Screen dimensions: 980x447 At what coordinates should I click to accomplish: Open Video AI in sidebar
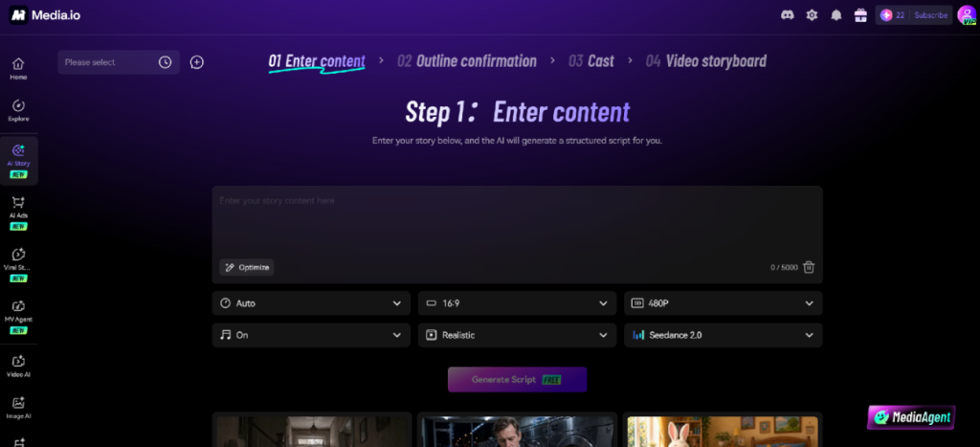point(19,367)
